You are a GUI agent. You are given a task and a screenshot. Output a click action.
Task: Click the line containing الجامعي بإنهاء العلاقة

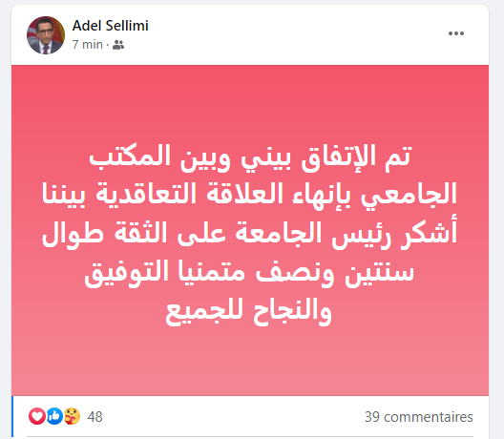(249, 195)
